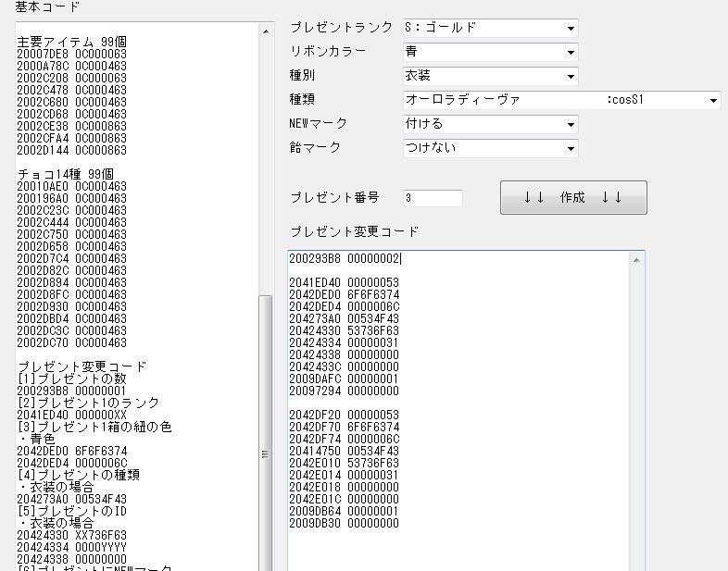Click the line 20424330 53736F63 in output
Screen dimensions: 728x571
point(344,331)
